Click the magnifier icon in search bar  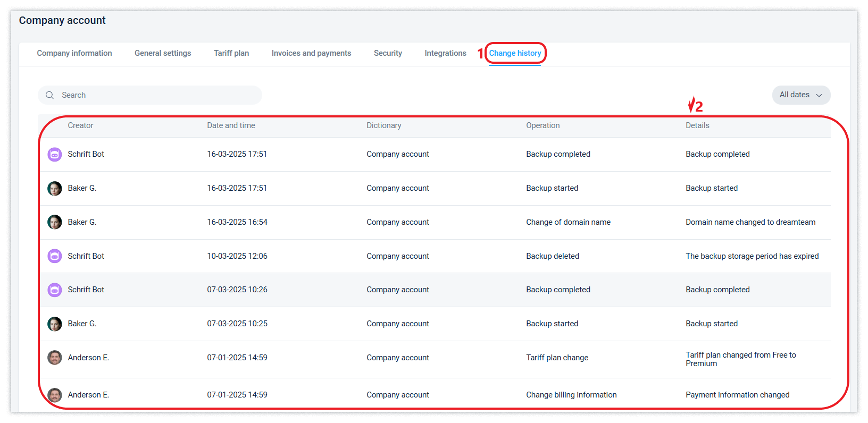click(50, 95)
